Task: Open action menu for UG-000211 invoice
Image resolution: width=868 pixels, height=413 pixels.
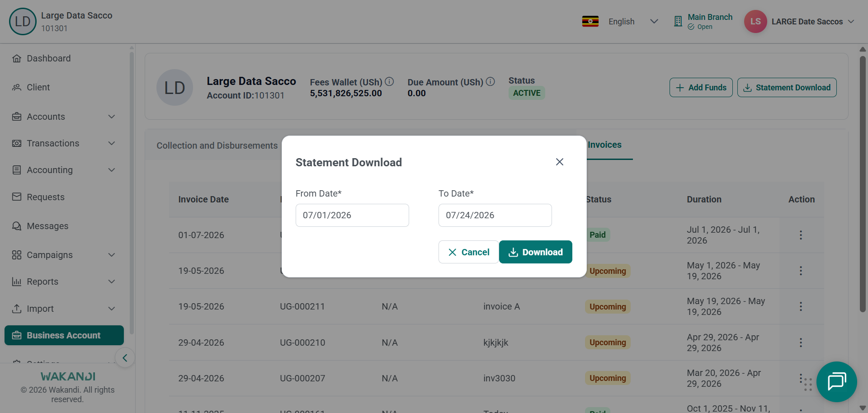Action: tap(801, 306)
